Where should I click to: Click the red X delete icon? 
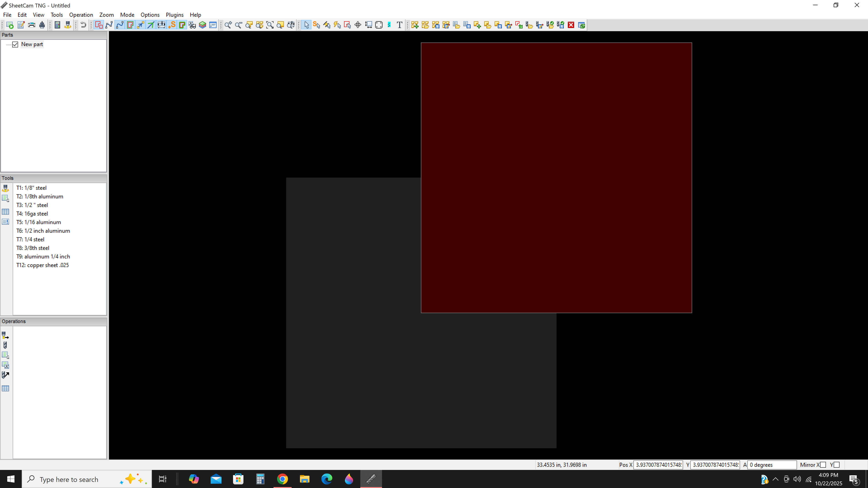[x=571, y=25]
